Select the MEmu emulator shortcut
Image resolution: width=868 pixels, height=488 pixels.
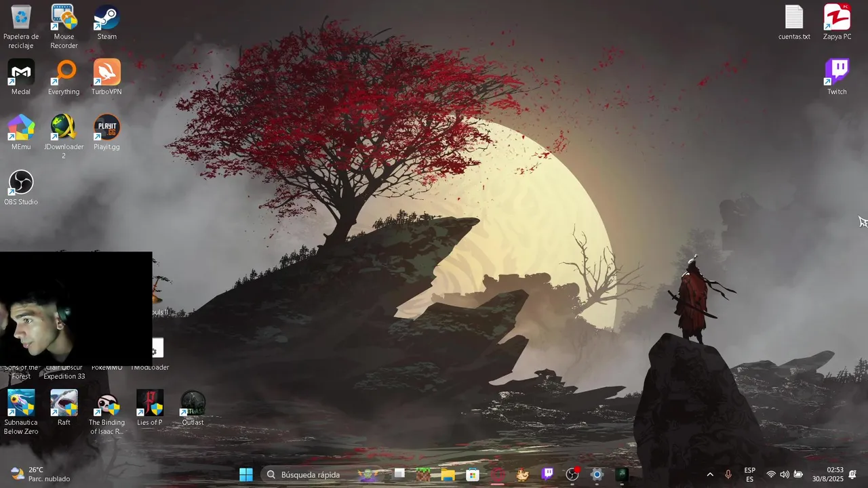pos(21,132)
